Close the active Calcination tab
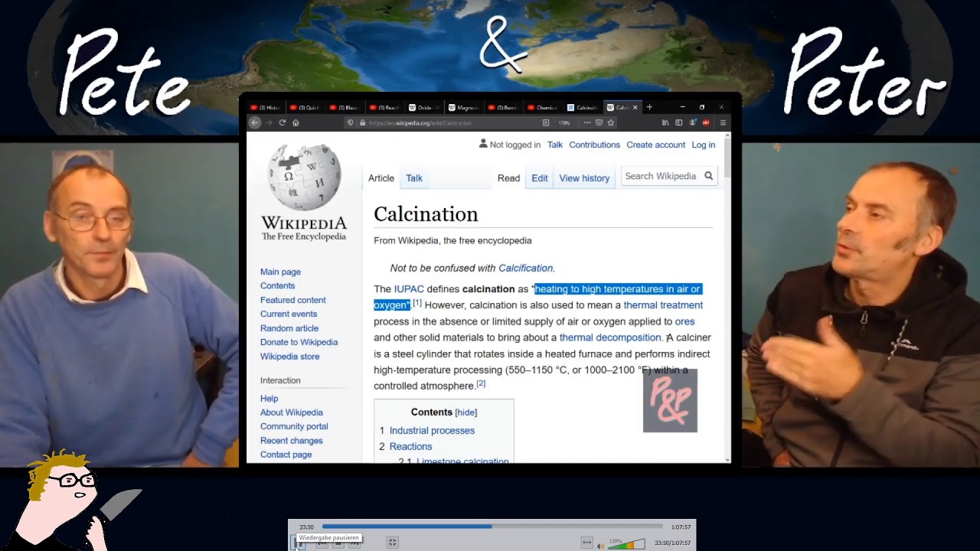 click(635, 107)
